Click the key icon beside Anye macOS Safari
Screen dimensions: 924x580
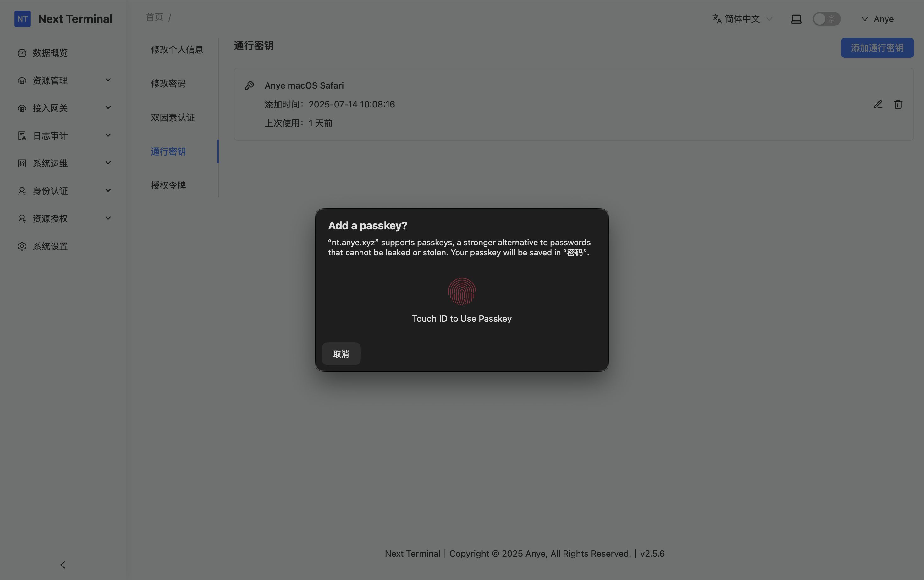pyautogui.click(x=250, y=85)
